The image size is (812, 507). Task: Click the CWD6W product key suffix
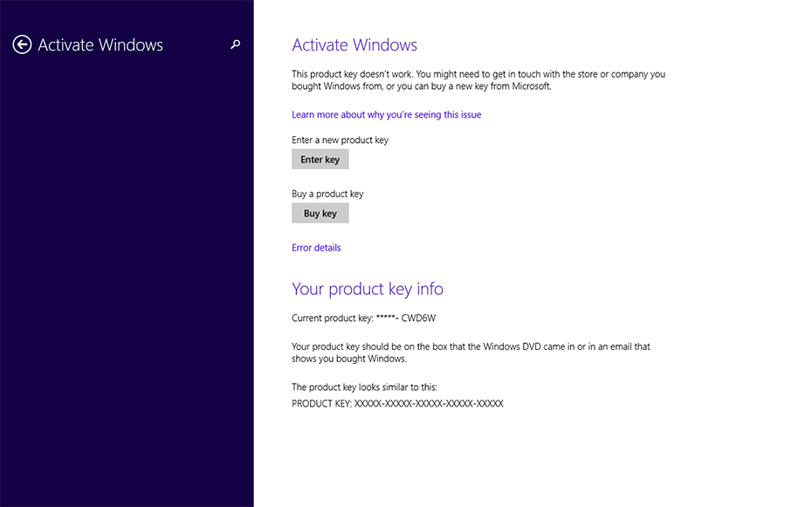point(424,319)
